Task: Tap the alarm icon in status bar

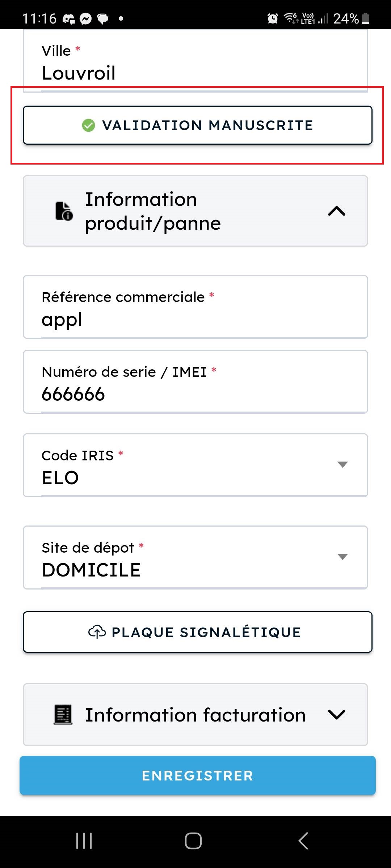Action: [x=273, y=18]
